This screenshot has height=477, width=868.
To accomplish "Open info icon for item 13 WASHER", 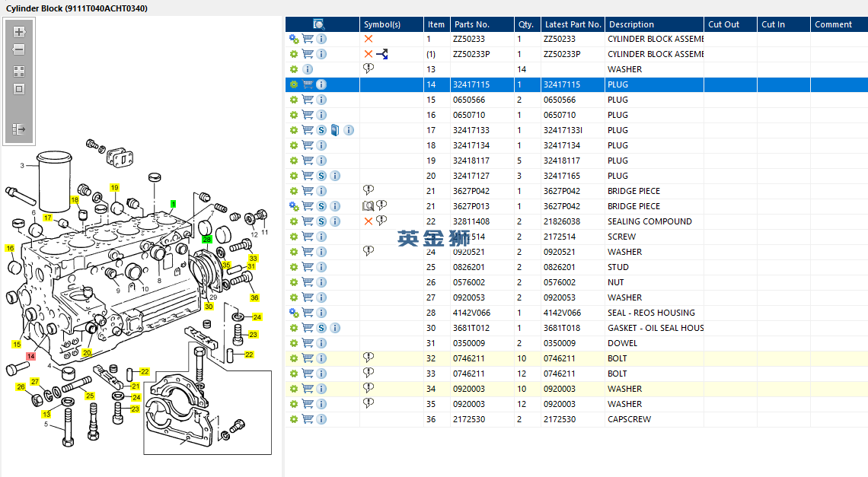I will tap(308, 69).
